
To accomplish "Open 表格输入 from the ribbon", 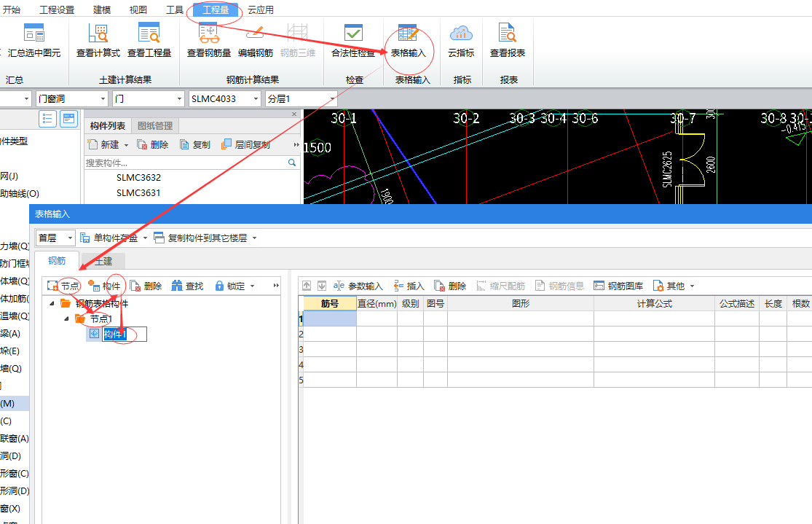I will pos(408,42).
